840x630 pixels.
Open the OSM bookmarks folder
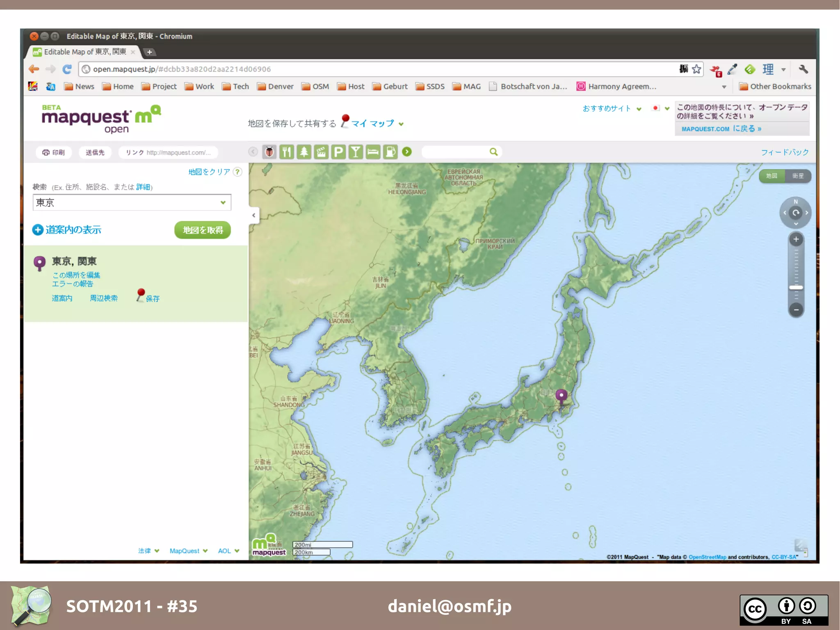315,87
